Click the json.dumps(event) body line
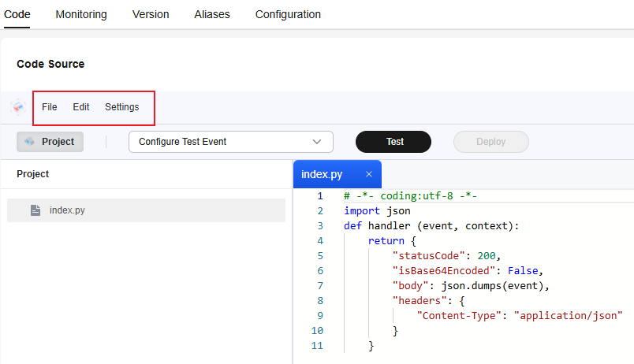Viewport: 634px width, 364px height. (471, 286)
